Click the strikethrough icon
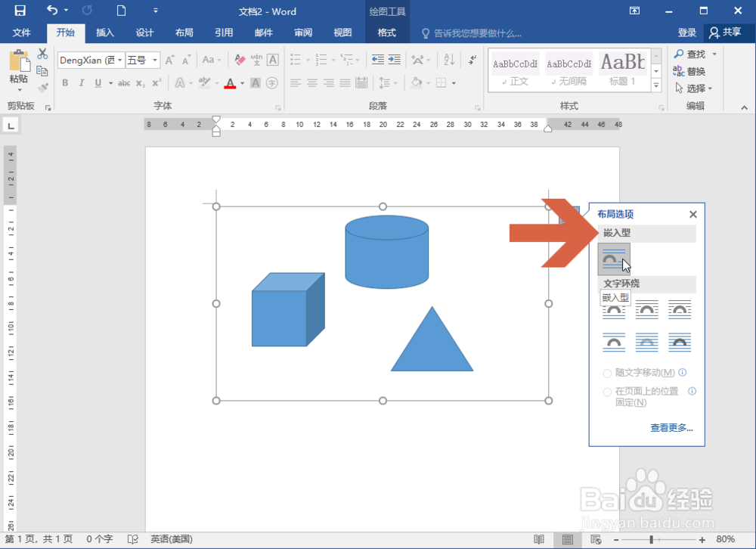This screenshot has width=756, height=549. pos(125,82)
